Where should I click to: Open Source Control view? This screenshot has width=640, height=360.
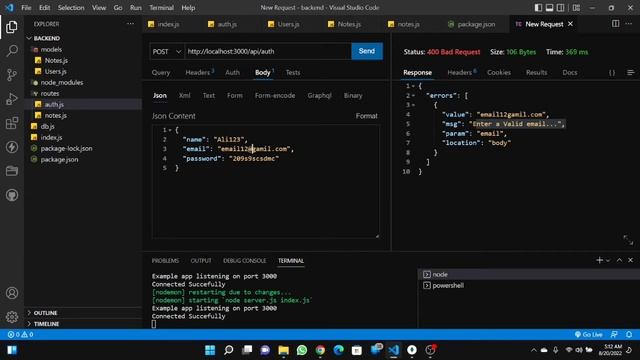[12, 75]
